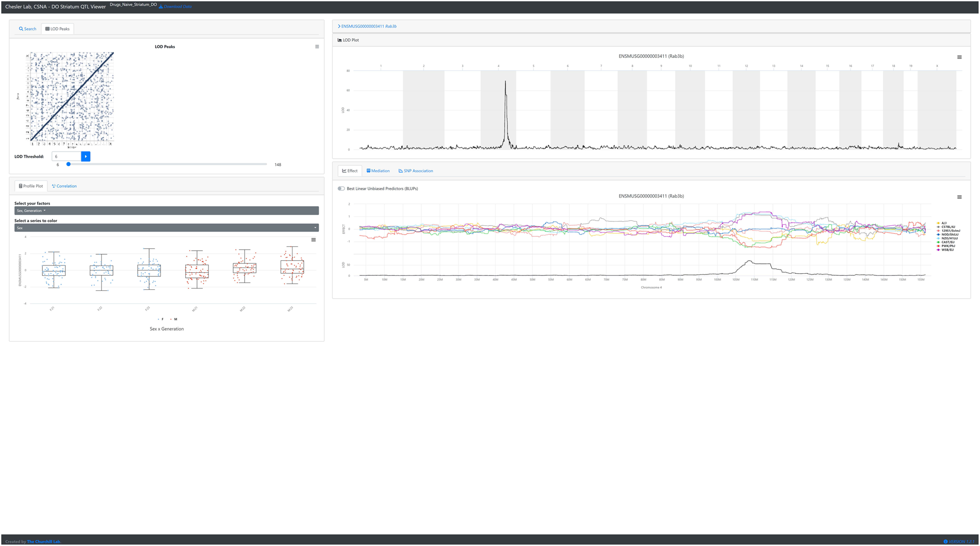Expand the ENSMUSG00000003411 Rab3b gene header

point(368,26)
